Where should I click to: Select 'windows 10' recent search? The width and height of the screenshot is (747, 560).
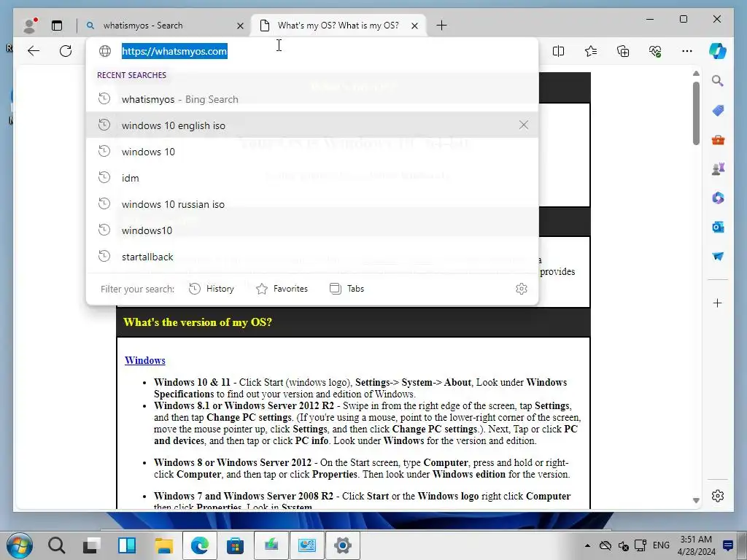tap(312, 152)
